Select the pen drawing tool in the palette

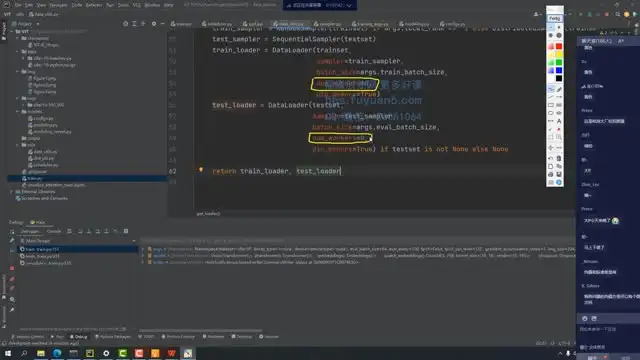tap(559, 89)
